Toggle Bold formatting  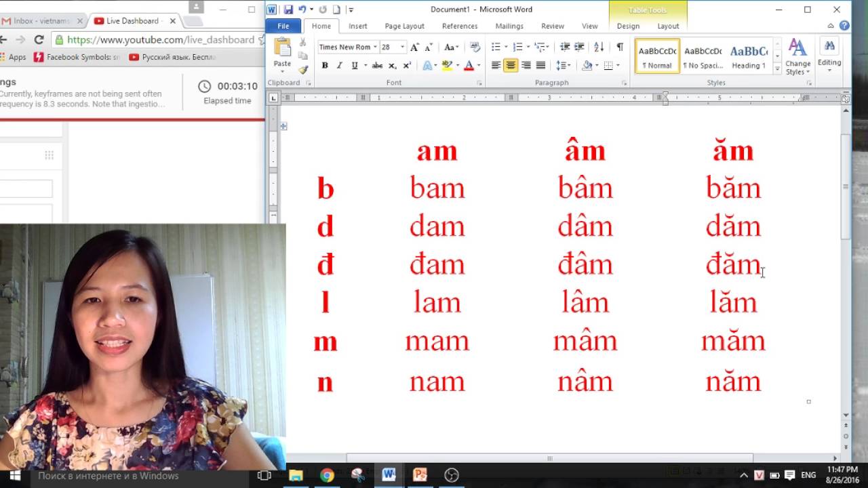pos(325,66)
